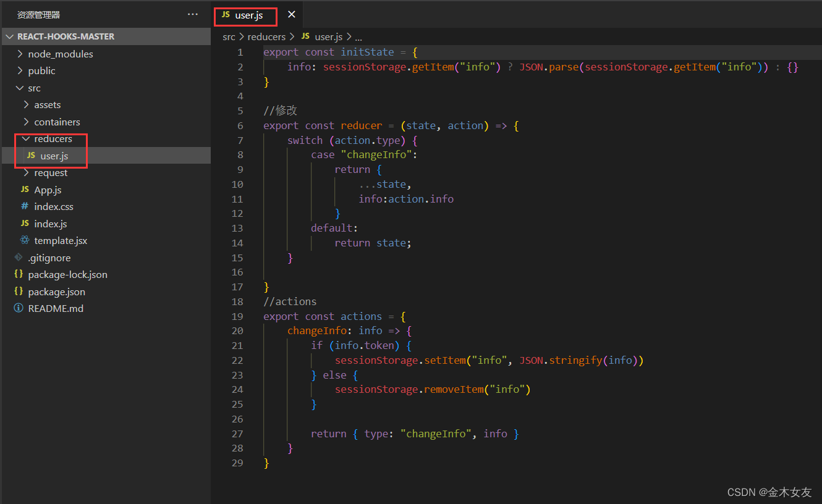Click the JS icon beside App.js
Screen dimensions: 822x504
pyautogui.click(x=25, y=190)
